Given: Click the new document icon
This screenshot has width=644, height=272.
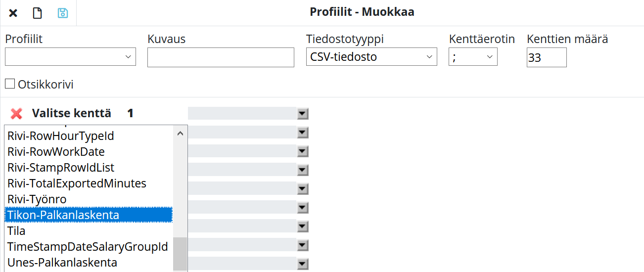Looking at the screenshot, I should click(38, 13).
